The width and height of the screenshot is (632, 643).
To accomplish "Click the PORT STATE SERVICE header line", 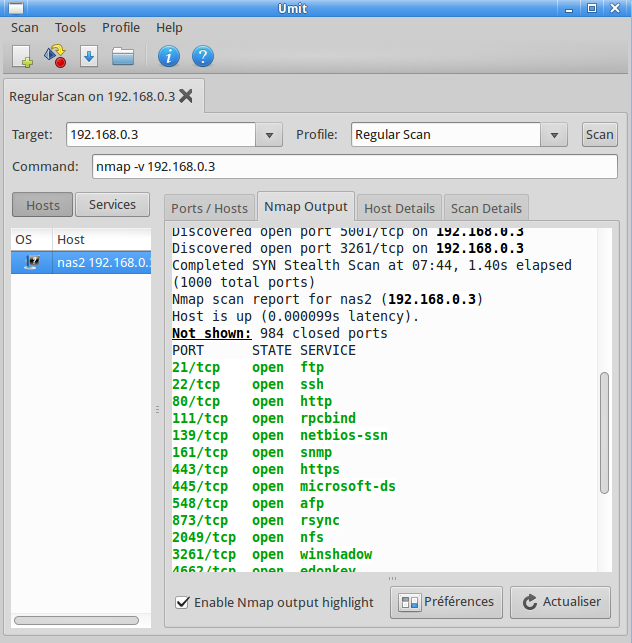I will click(264, 350).
